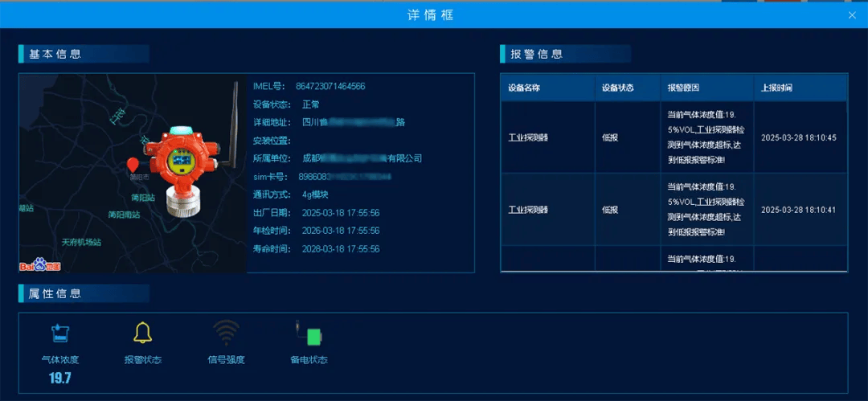Image resolution: width=868 pixels, height=401 pixels.
Task: Click the 天府机场站 label on map
Action: tap(81, 242)
